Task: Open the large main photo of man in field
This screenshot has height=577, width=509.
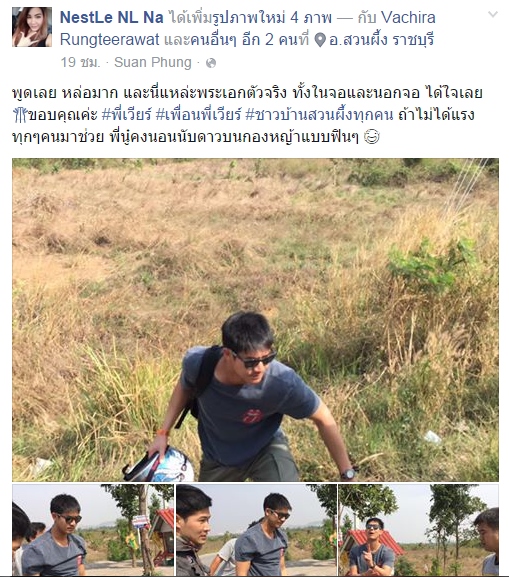Action: click(x=255, y=320)
